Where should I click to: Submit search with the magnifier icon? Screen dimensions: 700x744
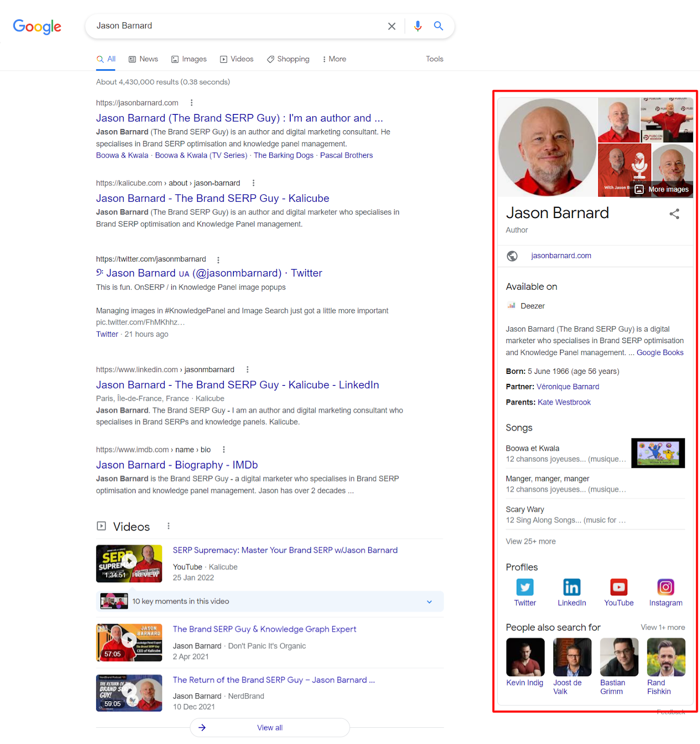pos(438,26)
